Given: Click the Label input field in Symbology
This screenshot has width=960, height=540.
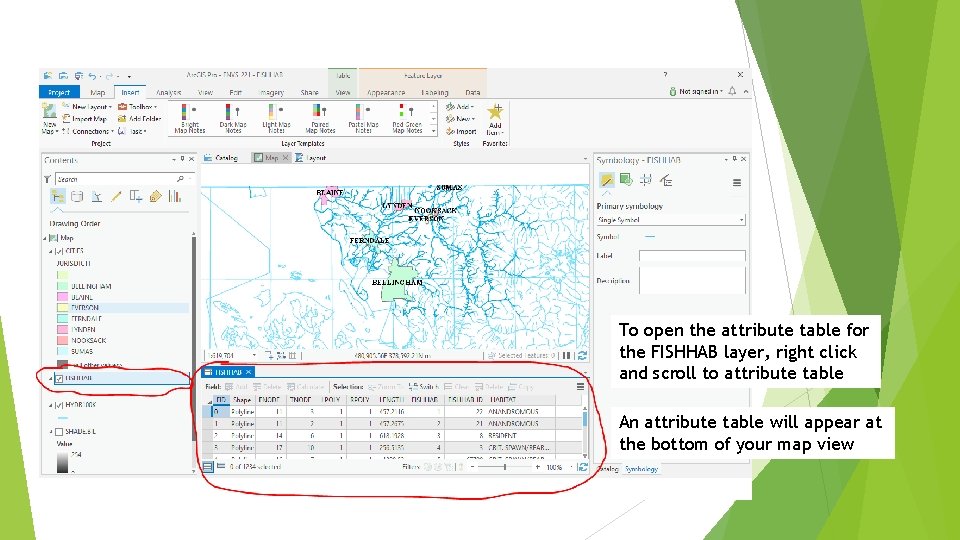Looking at the screenshot, I should coord(692,256).
